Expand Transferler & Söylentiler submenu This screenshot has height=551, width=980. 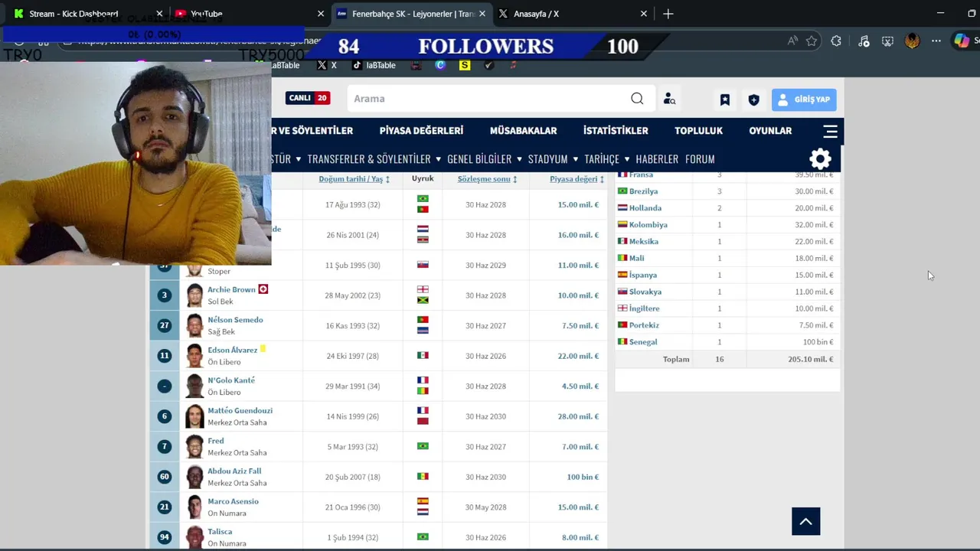point(438,159)
